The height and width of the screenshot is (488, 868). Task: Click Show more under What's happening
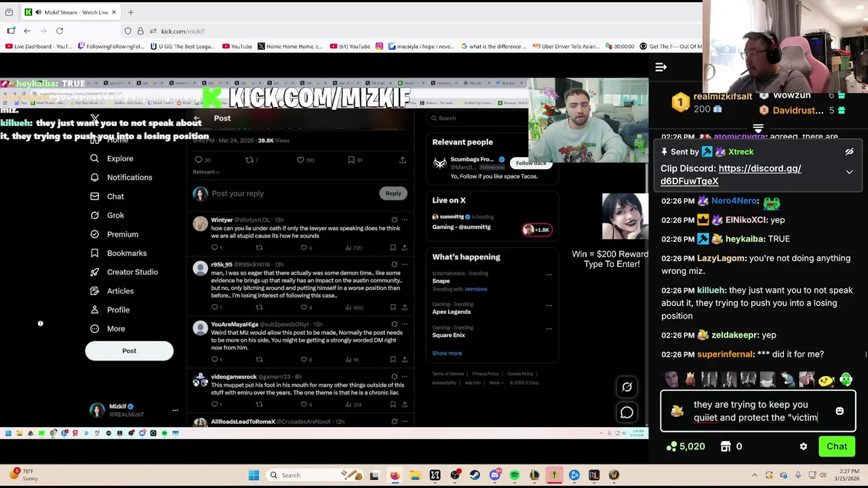coord(447,353)
